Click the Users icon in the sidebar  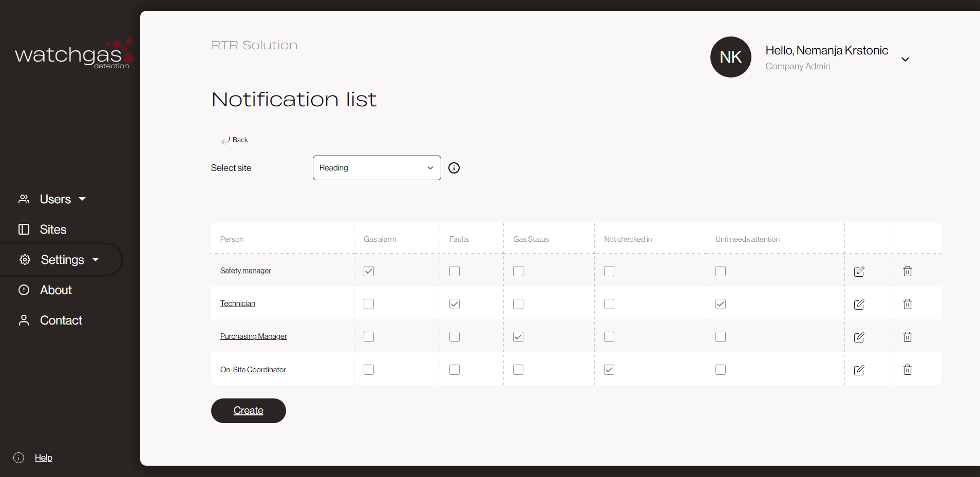click(x=24, y=199)
